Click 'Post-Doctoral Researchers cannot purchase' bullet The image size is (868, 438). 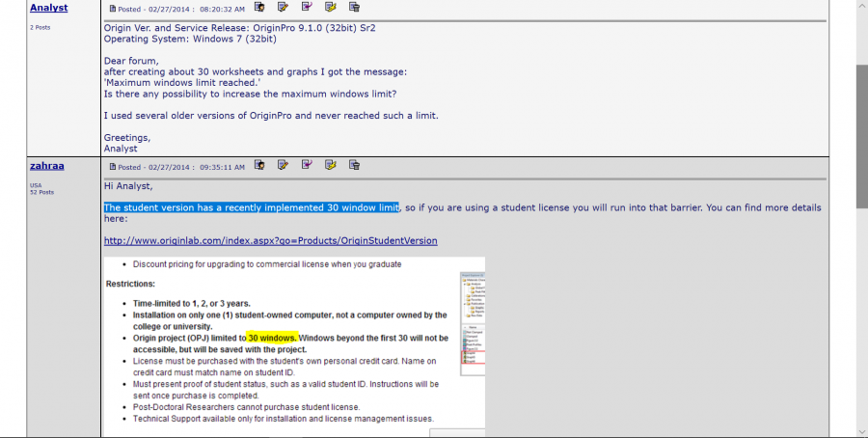(246, 407)
